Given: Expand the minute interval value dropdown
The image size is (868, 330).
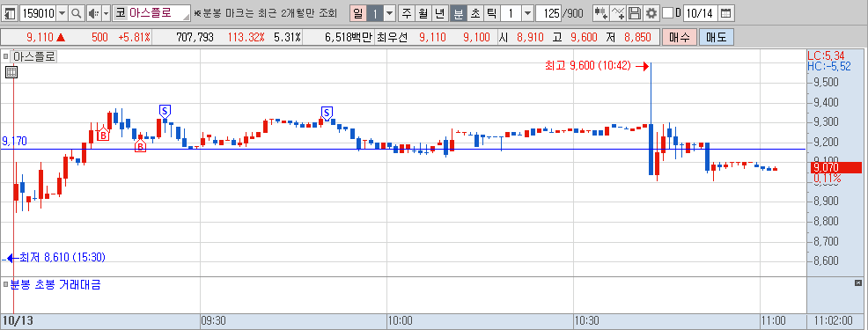Looking at the screenshot, I should click(528, 12).
